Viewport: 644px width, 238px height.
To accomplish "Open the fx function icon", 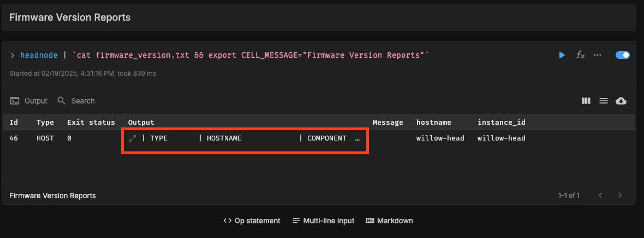I will pos(580,55).
